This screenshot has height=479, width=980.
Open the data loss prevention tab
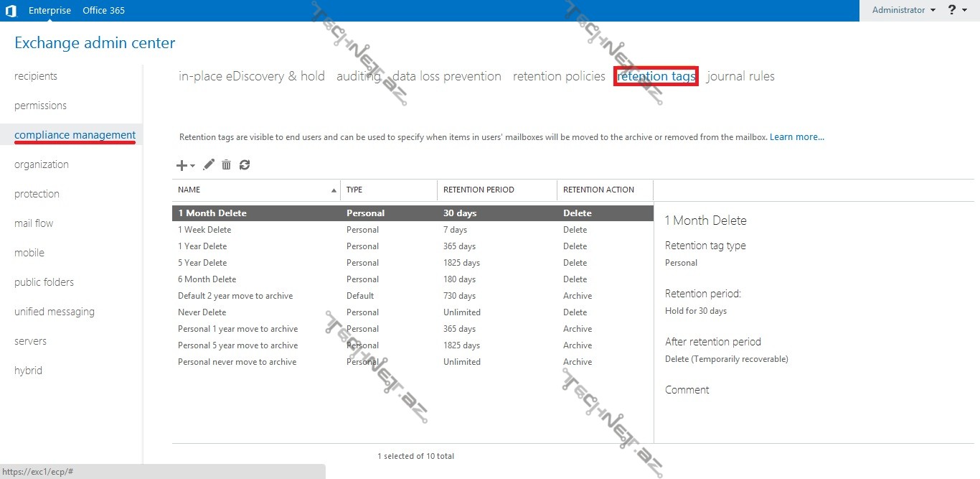tap(447, 76)
